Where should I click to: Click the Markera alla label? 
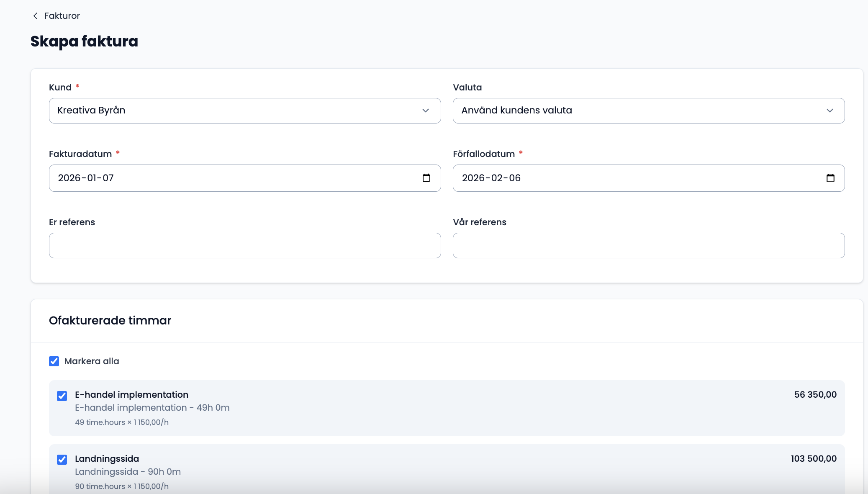click(92, 361)
